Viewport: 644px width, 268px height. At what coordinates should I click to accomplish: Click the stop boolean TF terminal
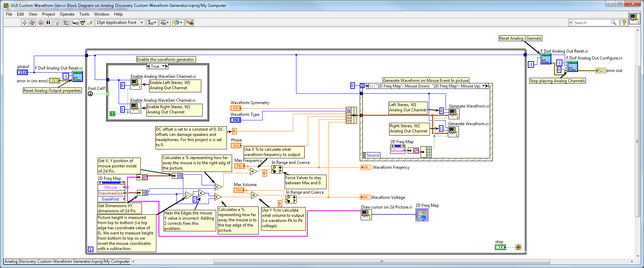point(500,247)
